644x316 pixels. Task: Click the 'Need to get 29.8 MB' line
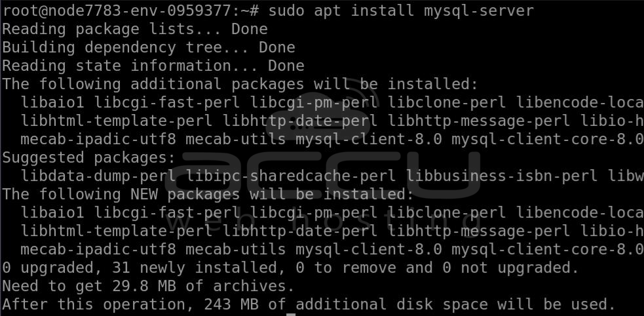(148, 286)
